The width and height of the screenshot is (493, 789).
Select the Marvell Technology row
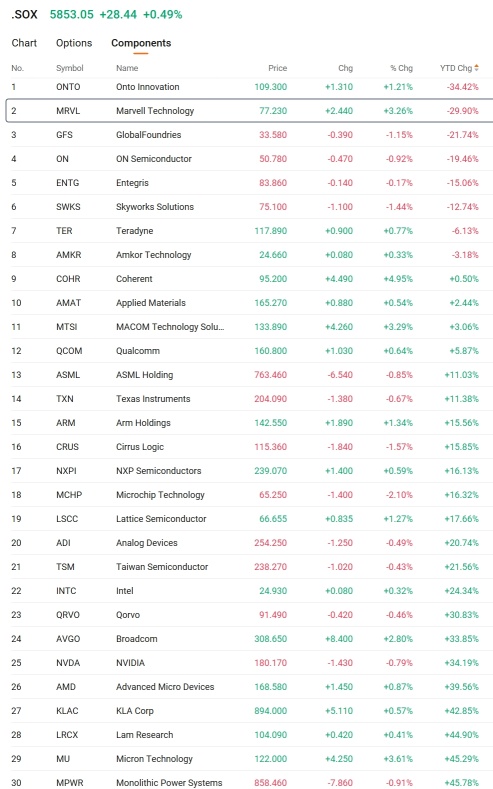(x=249, y=111)
